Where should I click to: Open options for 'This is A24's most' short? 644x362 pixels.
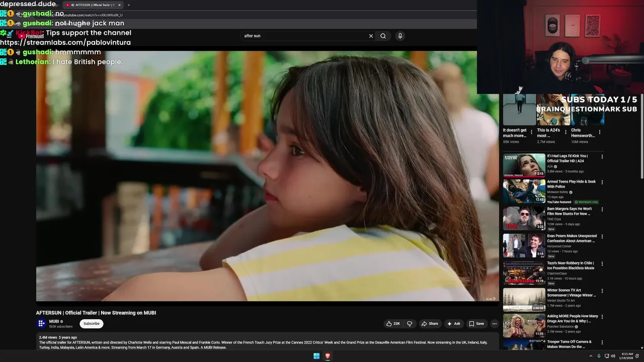click(565, 132)
